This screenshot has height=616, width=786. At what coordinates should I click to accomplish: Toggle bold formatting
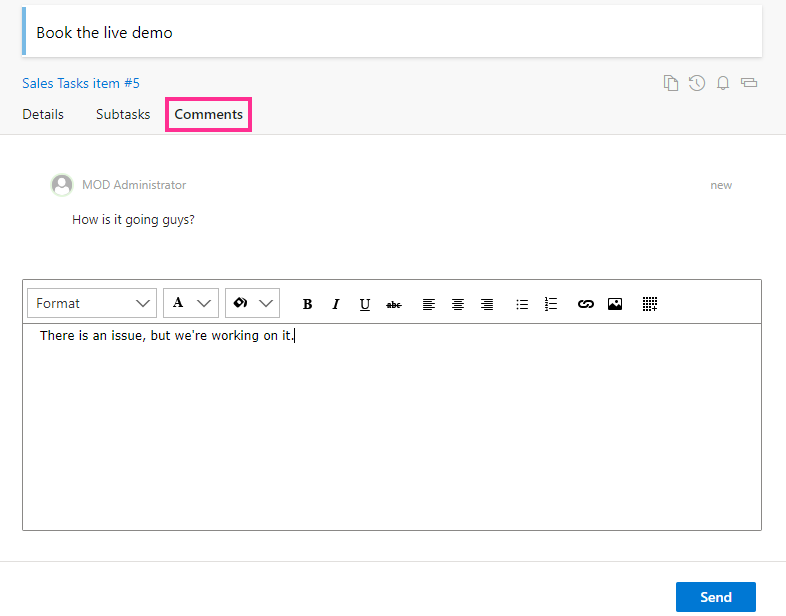(x=307, y=304)
